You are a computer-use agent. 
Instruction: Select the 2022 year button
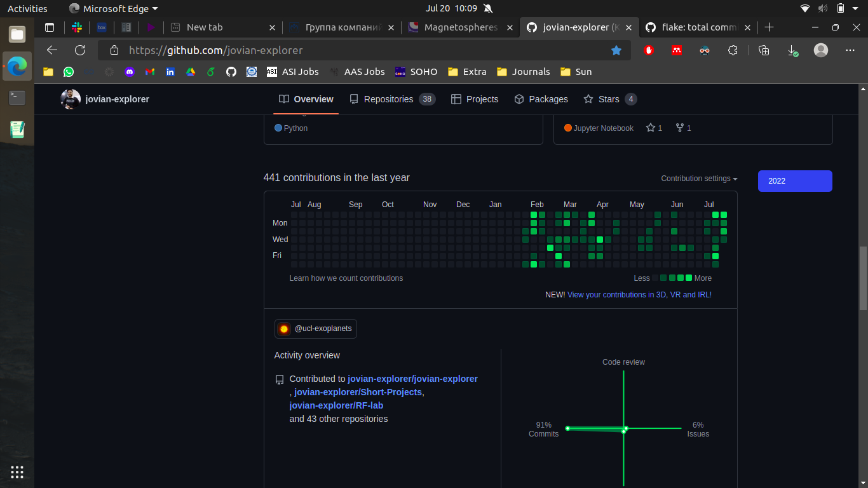(795, 181)
